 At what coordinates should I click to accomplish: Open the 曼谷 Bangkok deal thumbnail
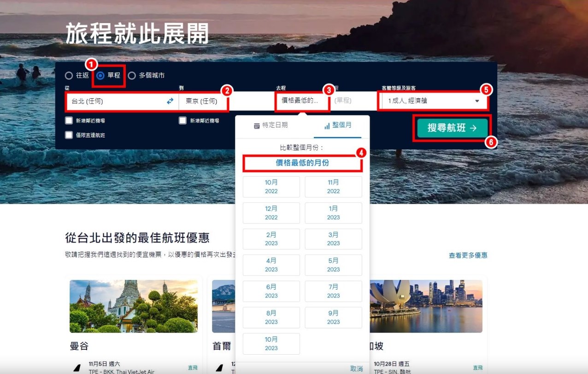tap(134, 306)
